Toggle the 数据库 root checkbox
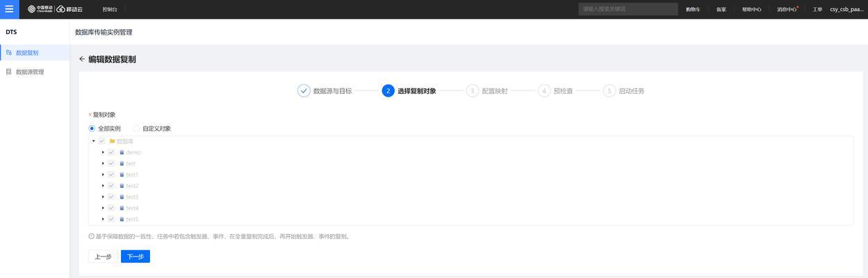This screenshot has height=278, width=868. point(101,141)
